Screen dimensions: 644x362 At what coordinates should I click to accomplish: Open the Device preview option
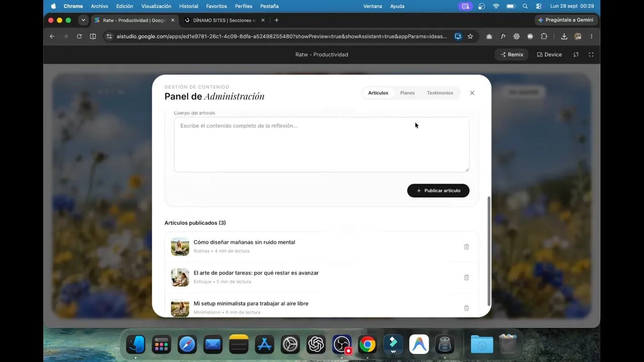click(x=549, y=54)
